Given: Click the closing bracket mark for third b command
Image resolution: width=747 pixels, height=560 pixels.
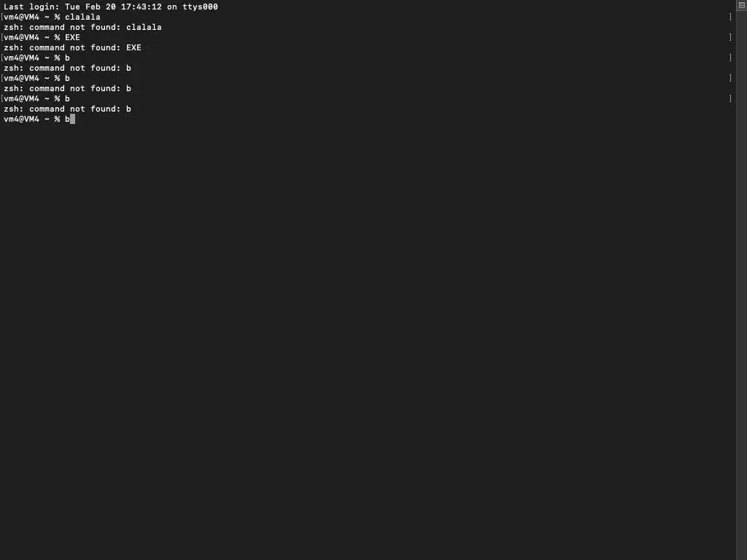Looking at the screenshot, I should pyautogui.click(x=730, y=98).
